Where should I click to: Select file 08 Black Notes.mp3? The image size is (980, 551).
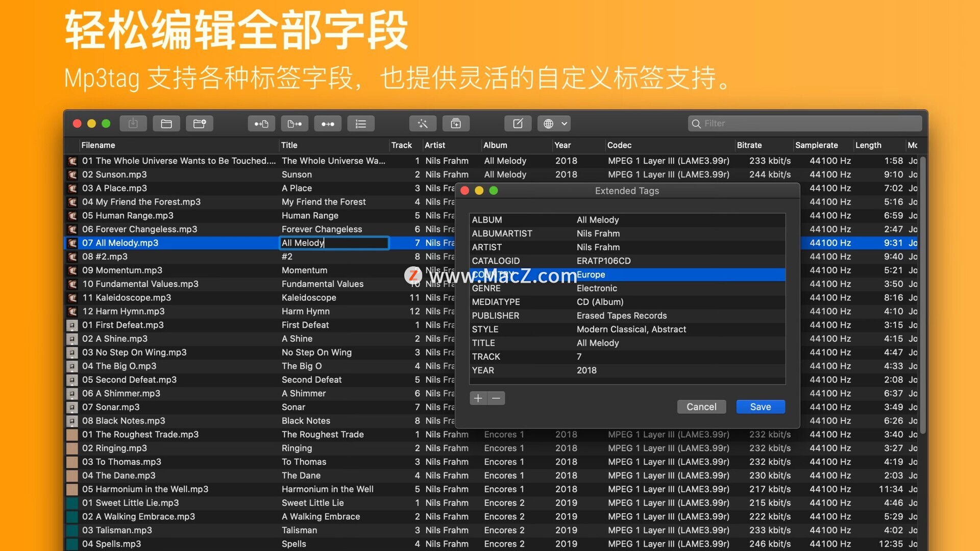tap(124, 421)
